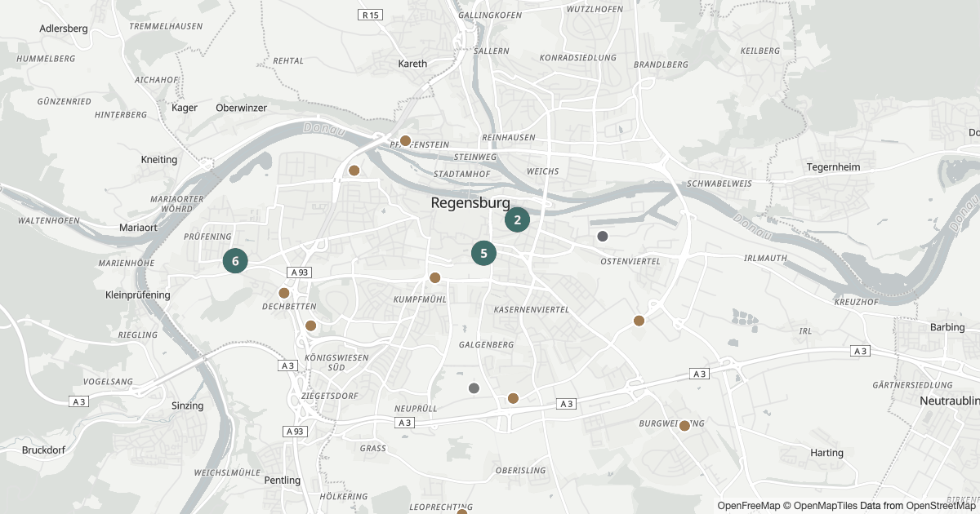Click the Oberwinzer label
This screenshot has width=980, height=514.
pyautogui.click(x=241, y=108)
